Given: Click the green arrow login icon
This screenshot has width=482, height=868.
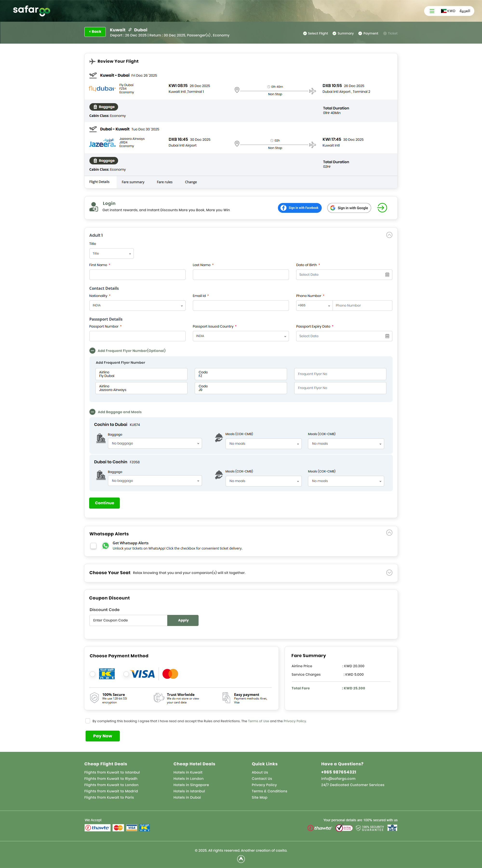Looking at the screenshot, I should coord(382,208).
